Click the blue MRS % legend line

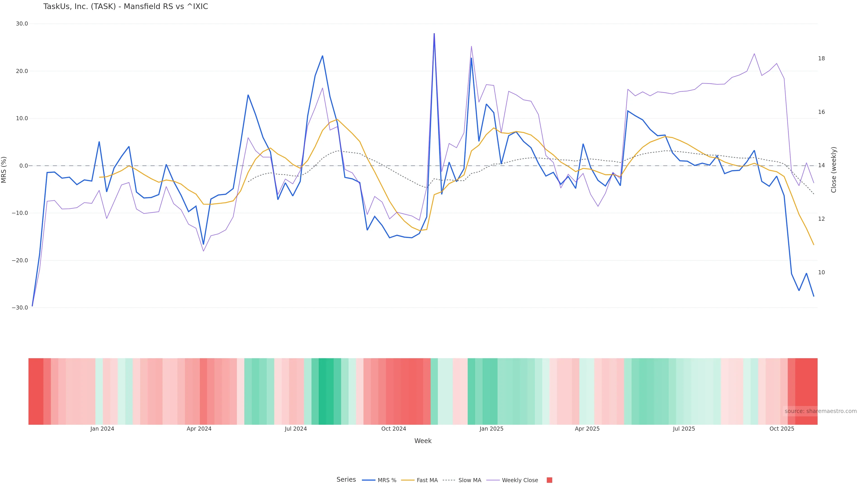click(368, 480)
